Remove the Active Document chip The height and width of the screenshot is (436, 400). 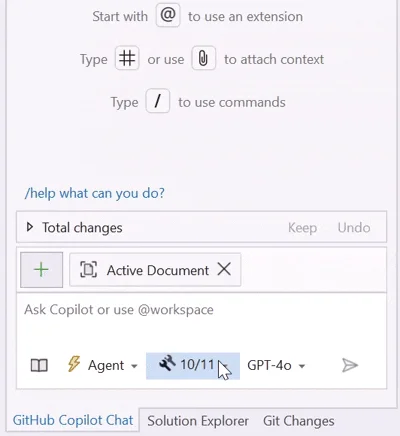point(224,269)
